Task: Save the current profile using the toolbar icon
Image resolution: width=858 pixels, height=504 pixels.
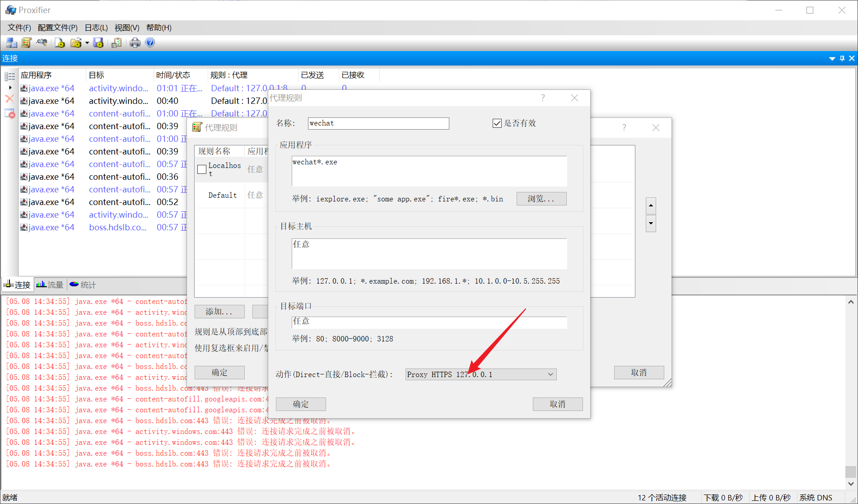Action: tap(98, 43)
